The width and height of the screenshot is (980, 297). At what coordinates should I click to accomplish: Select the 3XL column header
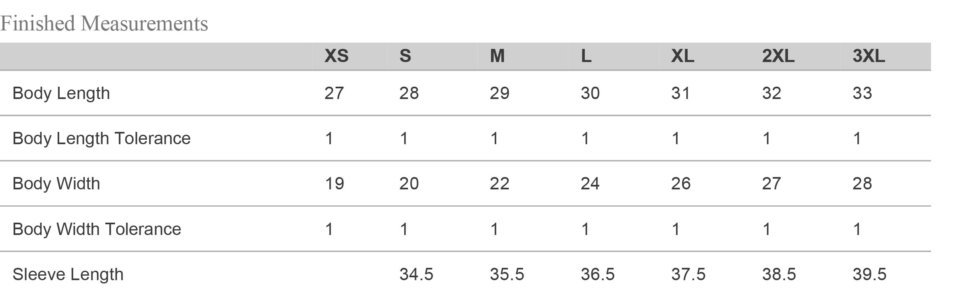pyautogui.click(x=869, y=56)
